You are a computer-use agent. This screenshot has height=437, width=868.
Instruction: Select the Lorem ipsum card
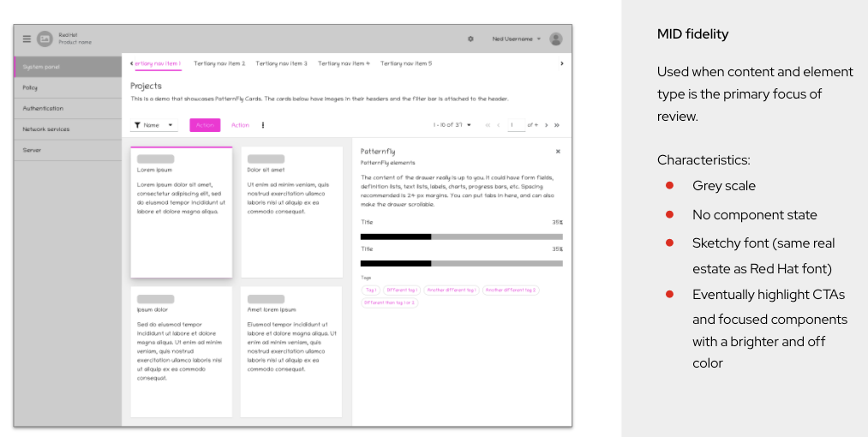click(x=182, y=213)
